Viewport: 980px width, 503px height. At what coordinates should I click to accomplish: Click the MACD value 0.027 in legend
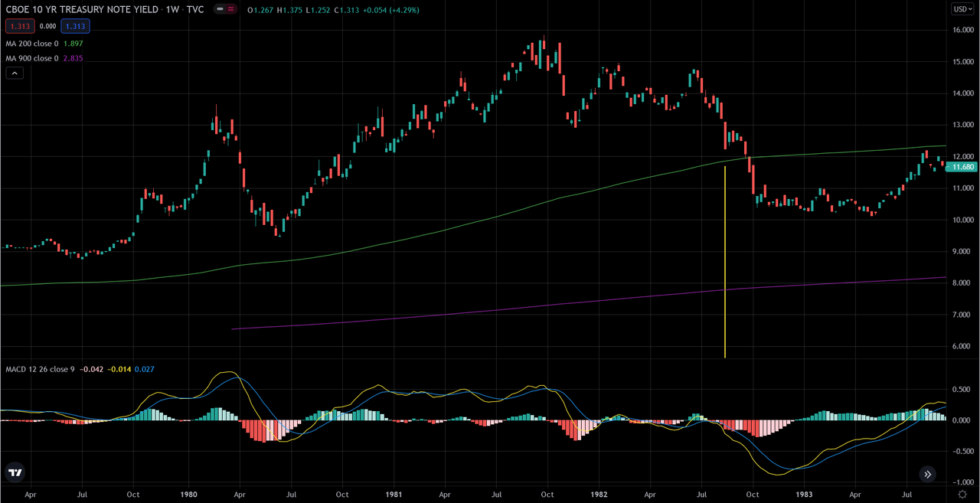(144, 370)
